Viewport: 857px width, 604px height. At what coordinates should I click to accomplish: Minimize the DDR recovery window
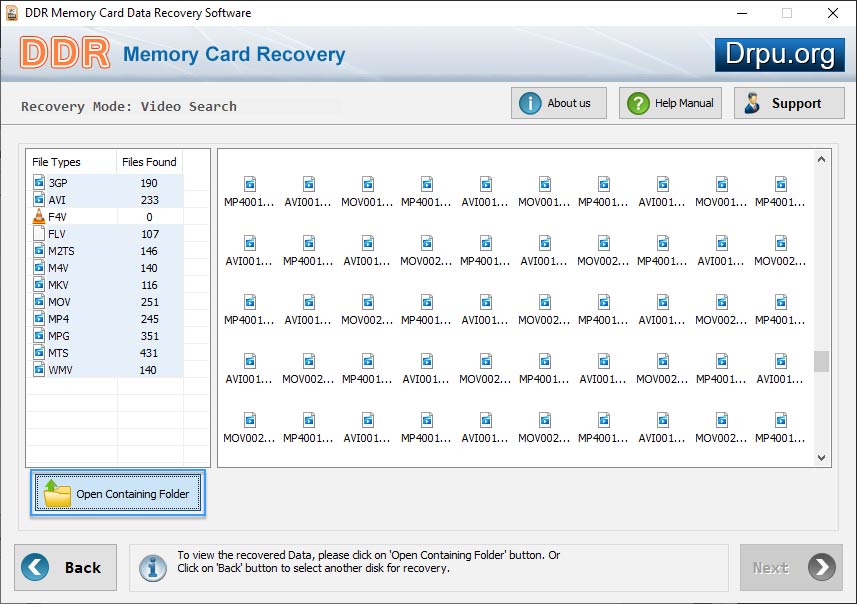pos(742,13)
